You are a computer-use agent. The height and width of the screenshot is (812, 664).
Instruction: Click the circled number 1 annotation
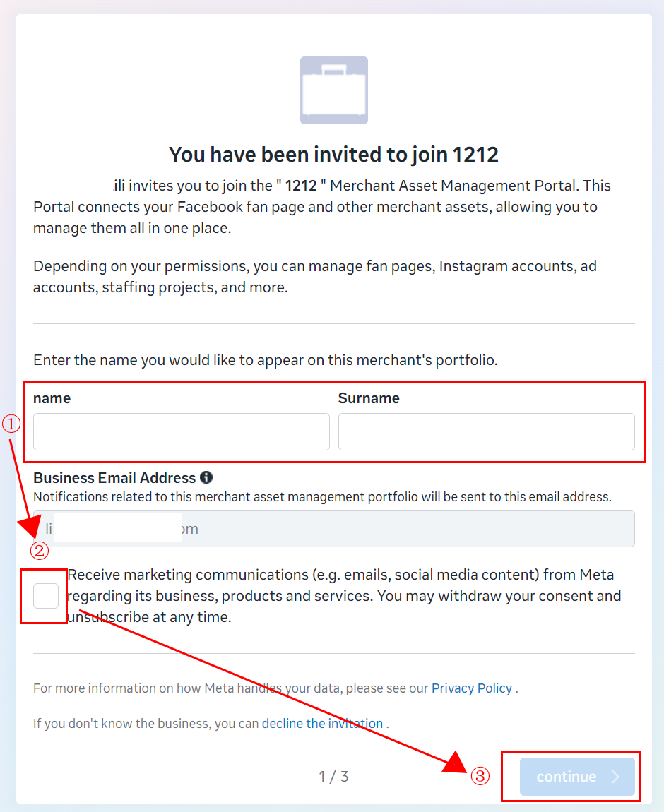pos(11,424)
